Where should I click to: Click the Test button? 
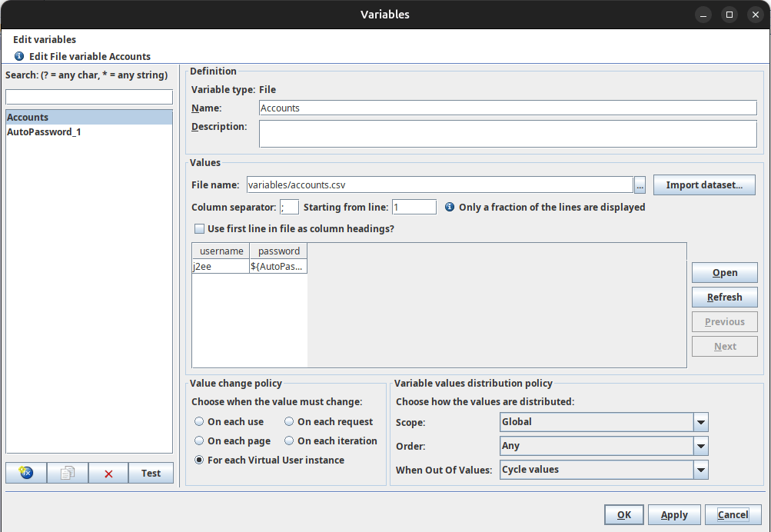pos(151,473)
